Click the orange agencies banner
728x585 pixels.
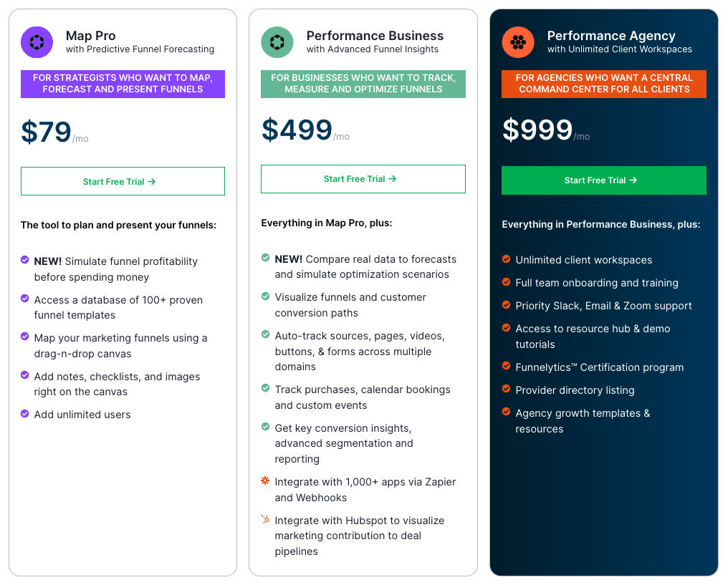click(x=603, y=84)
